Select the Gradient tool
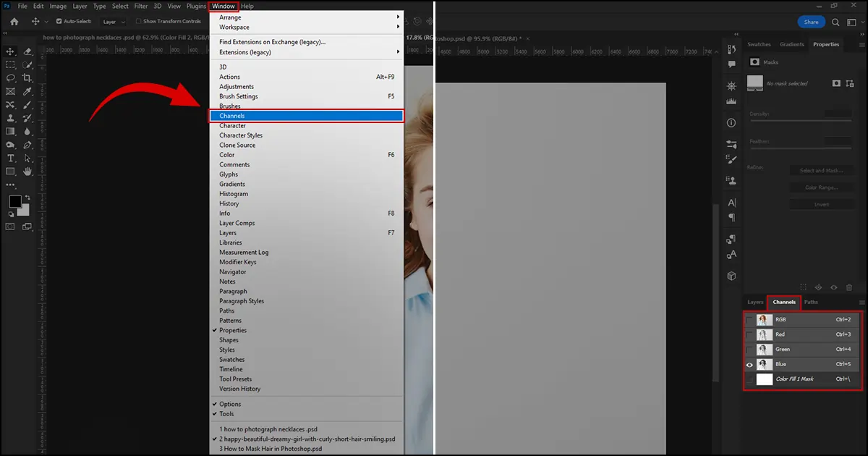Screen dimensions: 868x456 point(10,130)
